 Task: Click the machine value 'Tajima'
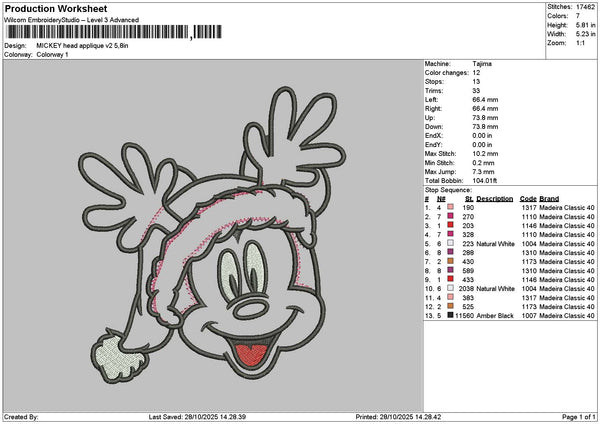[x=482, y=64]
